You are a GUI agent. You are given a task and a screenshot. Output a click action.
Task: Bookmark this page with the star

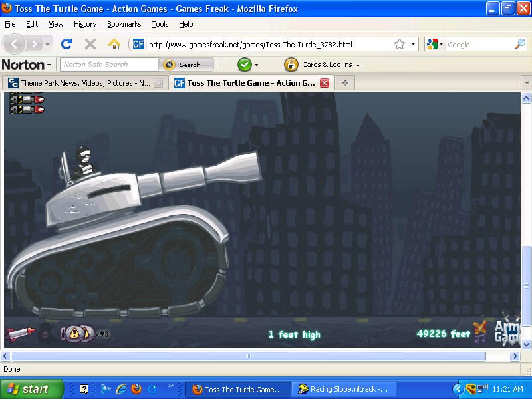tap(400, 44)
